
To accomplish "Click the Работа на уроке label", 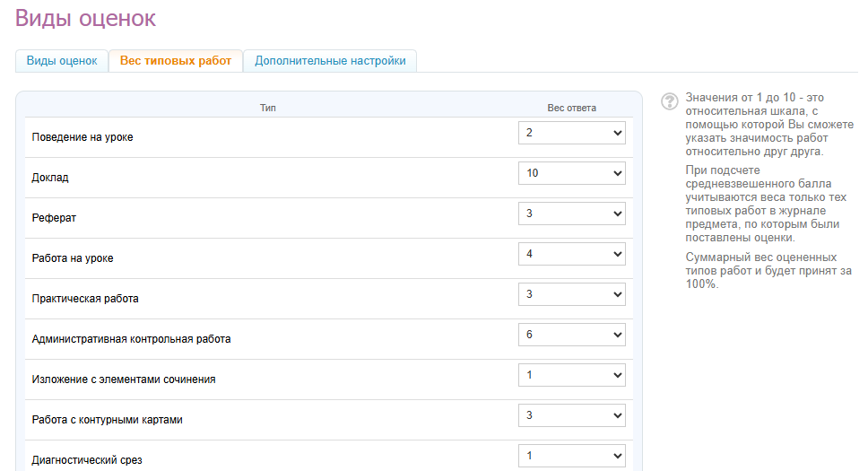I will pos(73,258).
